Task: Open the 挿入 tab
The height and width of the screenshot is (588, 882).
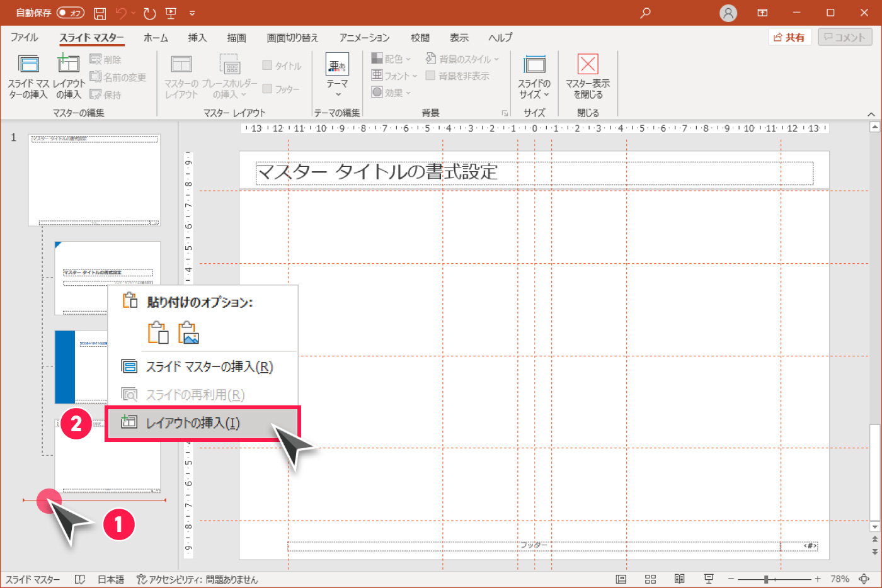Action: coord(197,38)
